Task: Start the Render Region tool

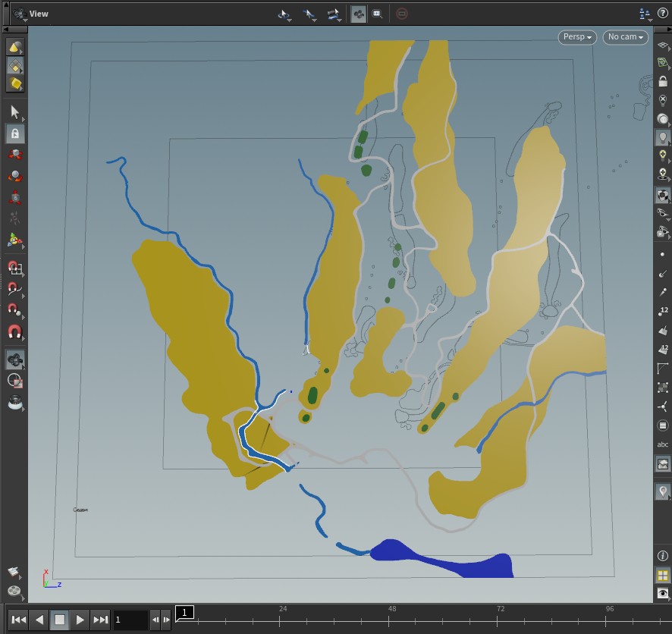Action: (15, 381)
